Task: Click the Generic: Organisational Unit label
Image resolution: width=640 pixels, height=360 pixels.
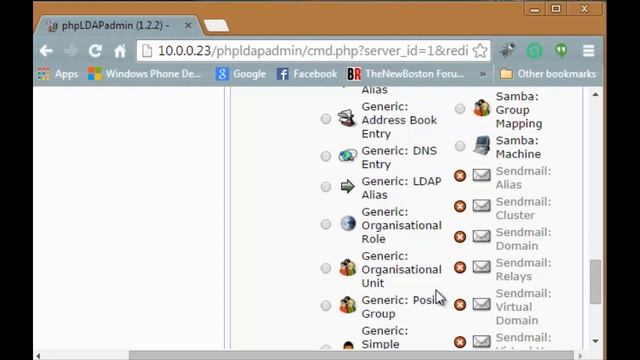Action: [402, 269]
